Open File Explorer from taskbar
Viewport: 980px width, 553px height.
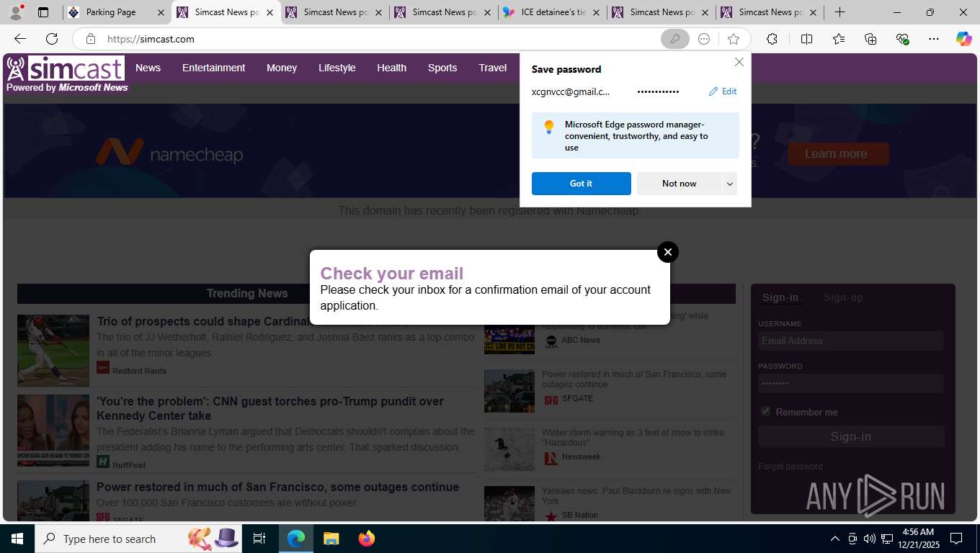[x=331, y=539]
